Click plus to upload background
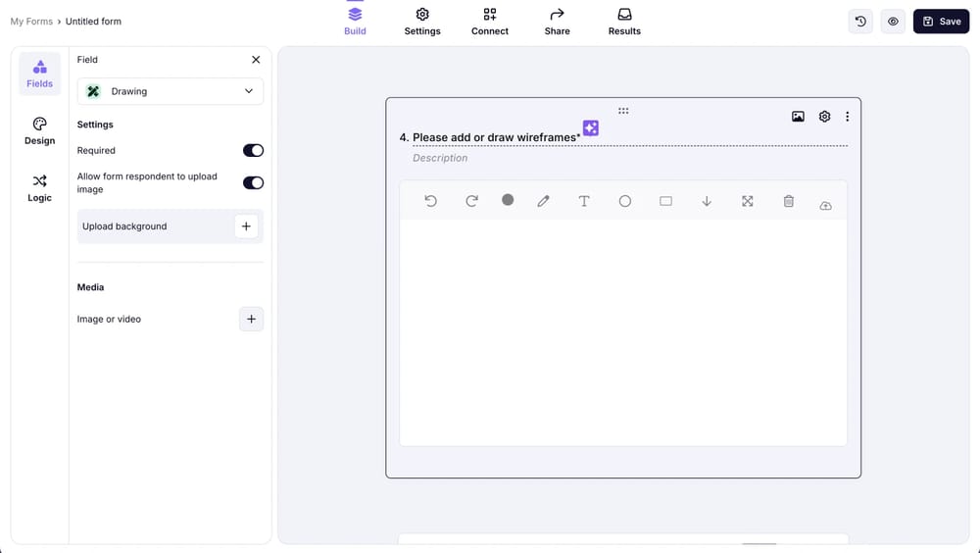The width and height of the screenshot is (980, 553). (246, 226)
